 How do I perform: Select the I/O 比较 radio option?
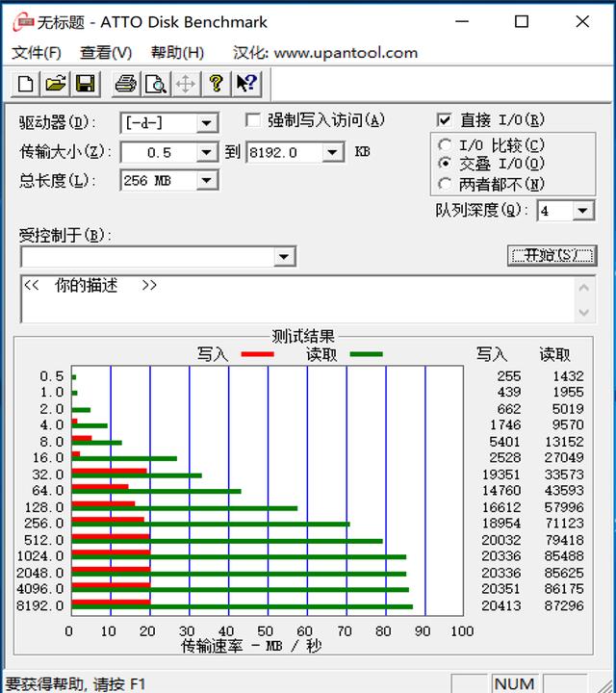pyautogui.click(x=445, y=145)
